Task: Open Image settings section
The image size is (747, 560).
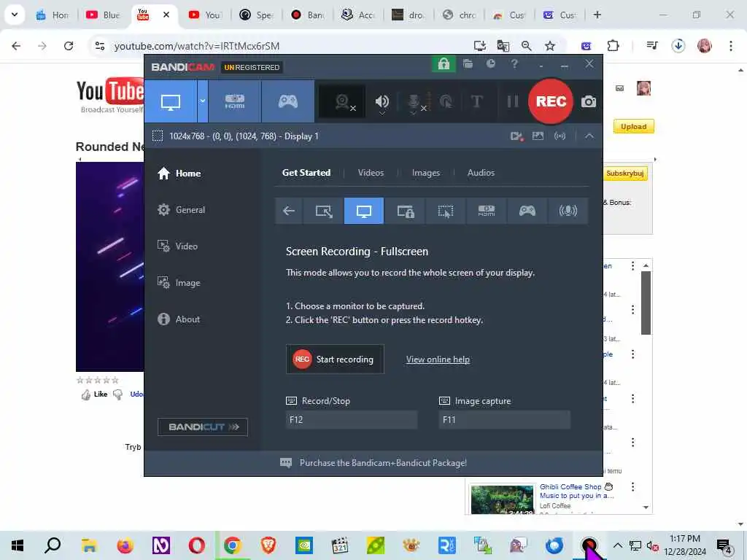Action: click(179, 283)
